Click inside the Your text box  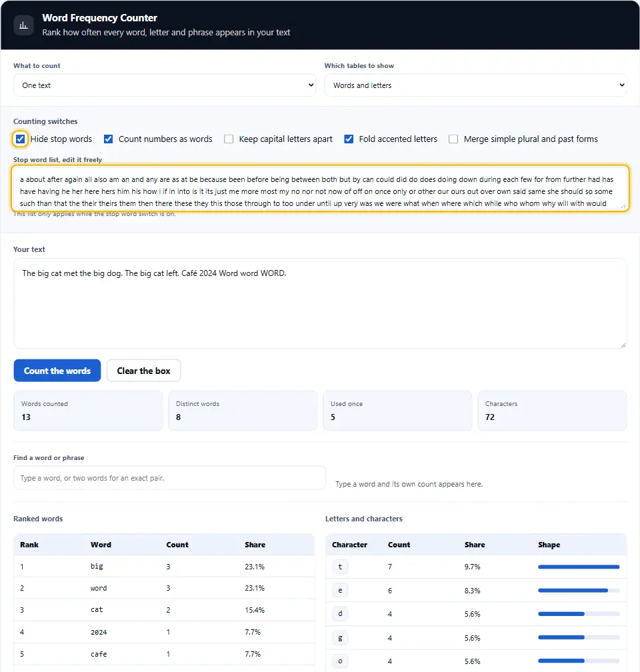pyautogui.click(x=320, y=303)
